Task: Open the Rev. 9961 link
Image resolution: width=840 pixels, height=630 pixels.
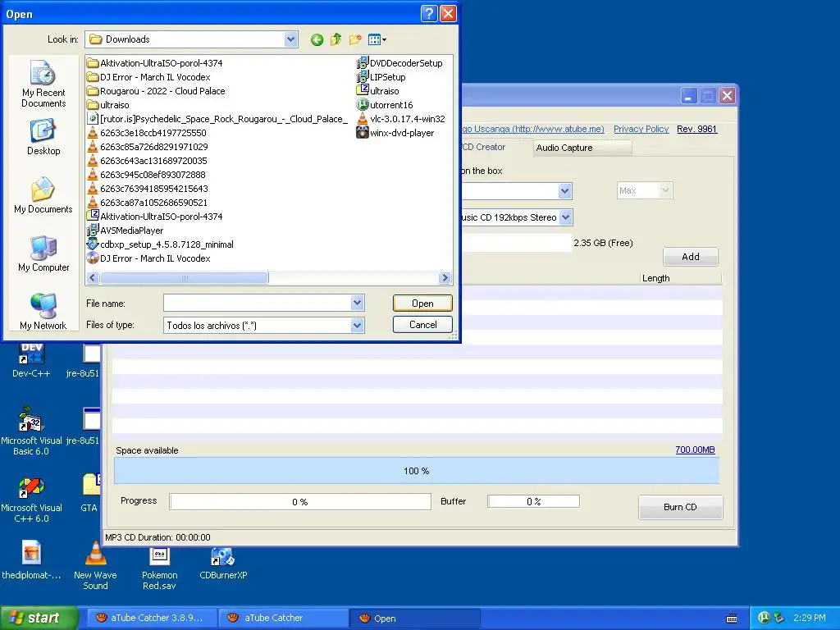Action: click(696, 129)
